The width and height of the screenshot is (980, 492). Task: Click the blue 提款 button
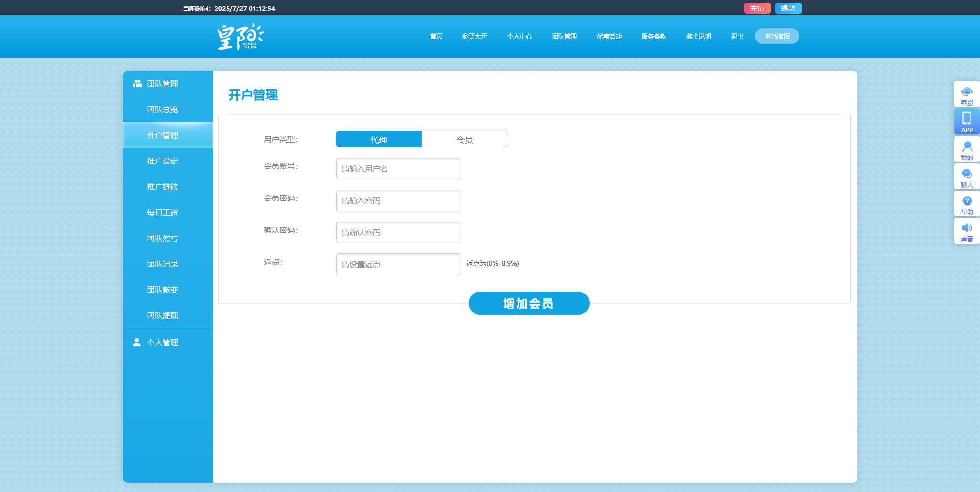788,8
